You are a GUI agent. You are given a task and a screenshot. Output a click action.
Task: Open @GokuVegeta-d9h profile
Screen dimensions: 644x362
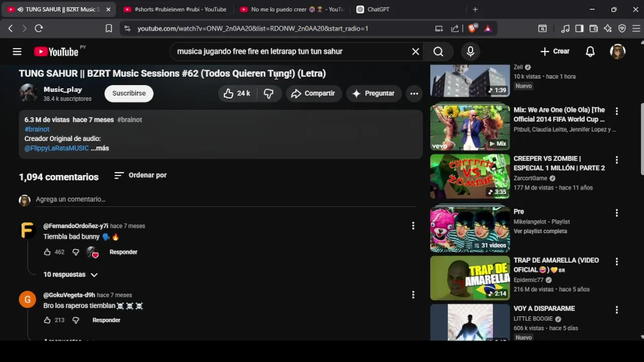[x=69, y=295]
